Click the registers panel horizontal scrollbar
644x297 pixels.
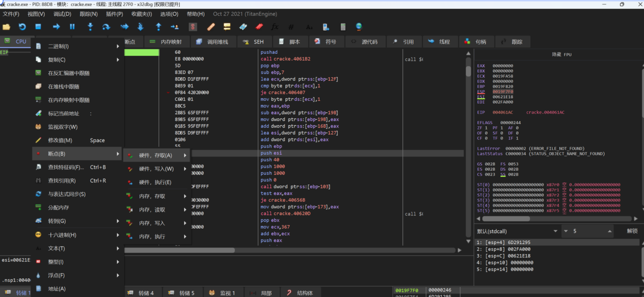coord(558,219)
